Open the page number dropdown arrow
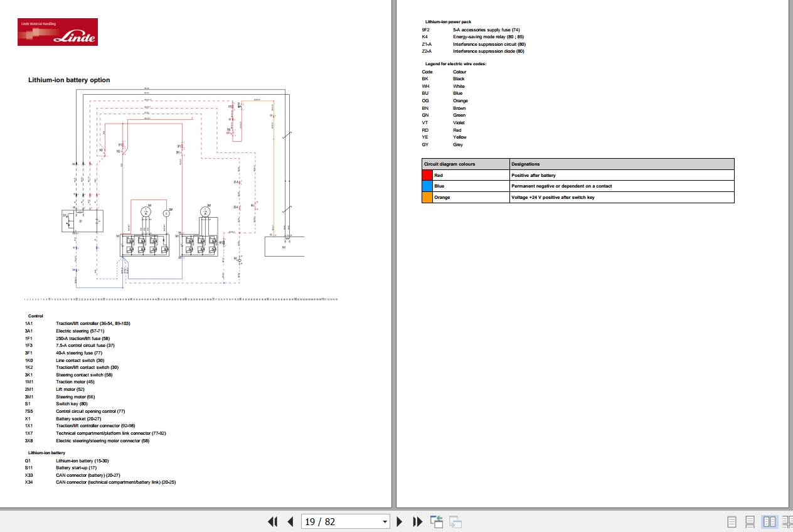793x532 pixels. pyautogui.click(x=385, y=522)
